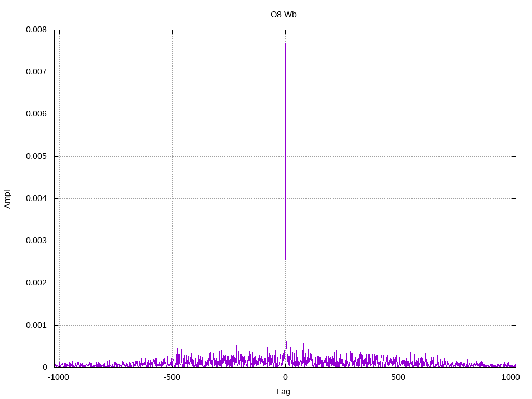The height and width of the screenshot is (399, 532).
Task: Click the tip of the central correlation peak
Action: 285,43
